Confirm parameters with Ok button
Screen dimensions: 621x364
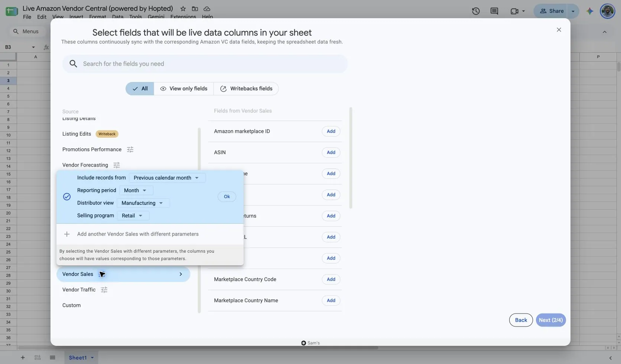pyautogui.click(x=227, y=197)
